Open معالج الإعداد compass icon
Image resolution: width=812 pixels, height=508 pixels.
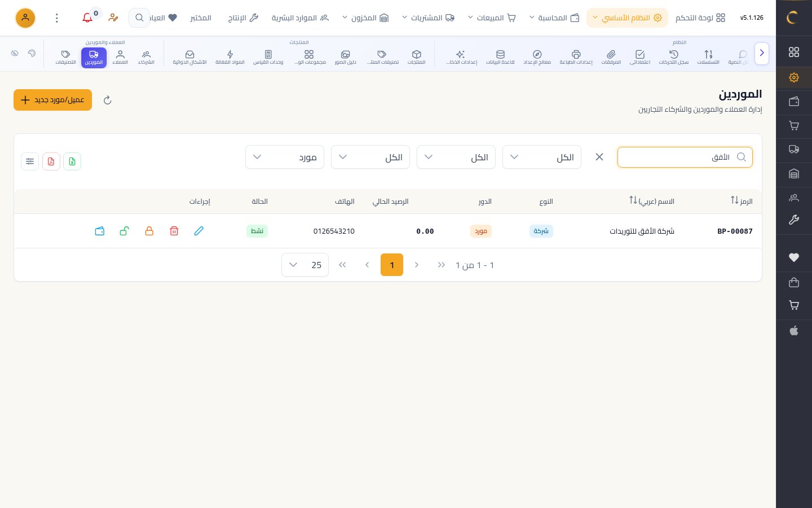point(537,57)
